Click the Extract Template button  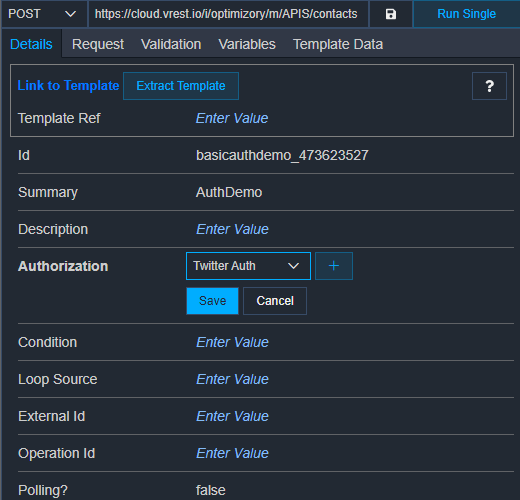pyautogui.click(x=181, y=86)
